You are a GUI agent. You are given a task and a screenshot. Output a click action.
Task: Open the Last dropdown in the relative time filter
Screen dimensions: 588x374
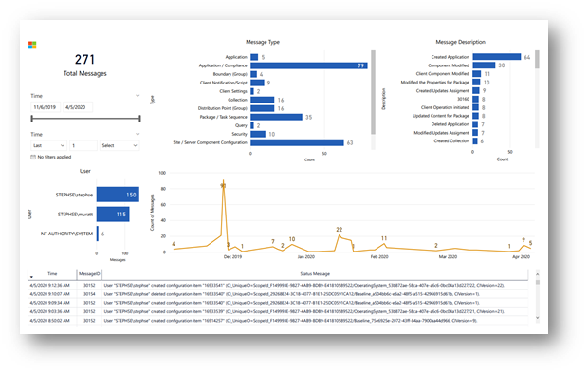(x=48, y=145)
